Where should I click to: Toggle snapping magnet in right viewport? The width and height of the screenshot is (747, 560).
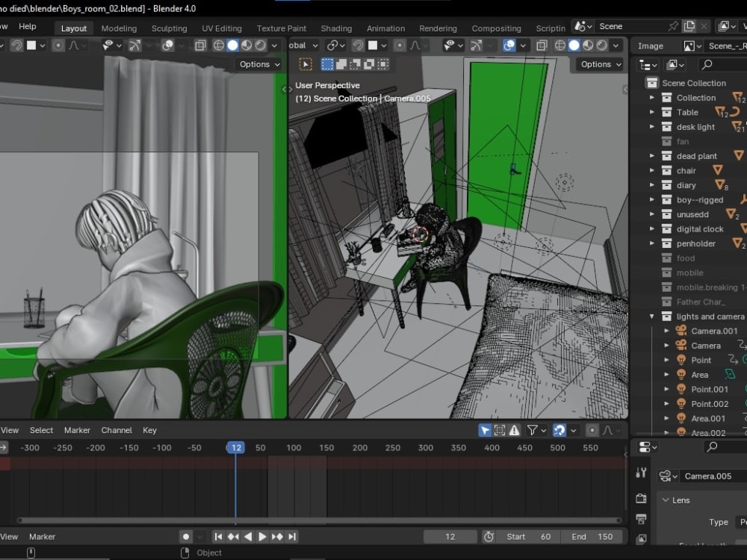(358, 46)
